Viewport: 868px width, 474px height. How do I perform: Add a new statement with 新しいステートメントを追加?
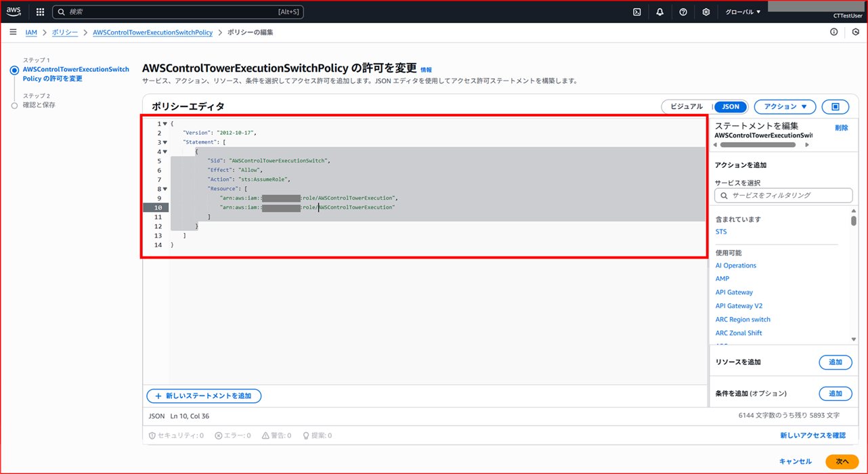coord(203,395)
